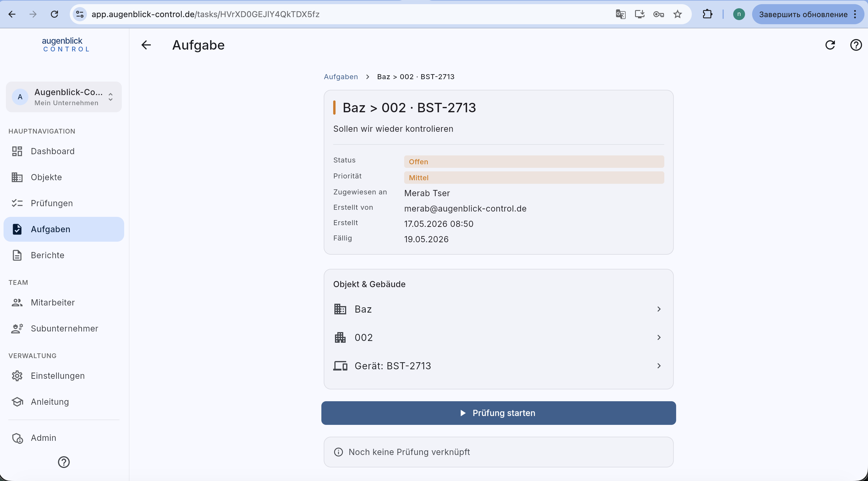This screenshot has width=868, height=481.
Task: Click the help icon at the sidebar bottom
Action: (64, 462)
